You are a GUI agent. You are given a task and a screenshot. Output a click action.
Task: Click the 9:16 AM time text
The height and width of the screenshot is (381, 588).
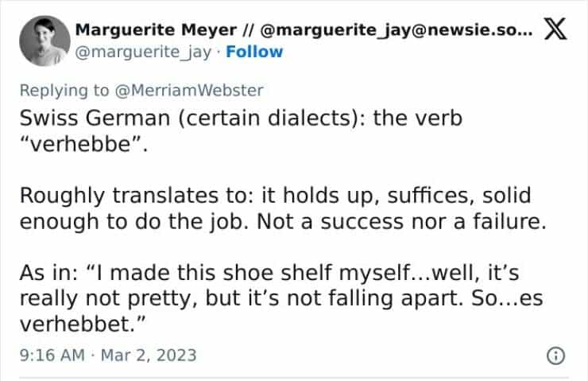coord(52,355)
